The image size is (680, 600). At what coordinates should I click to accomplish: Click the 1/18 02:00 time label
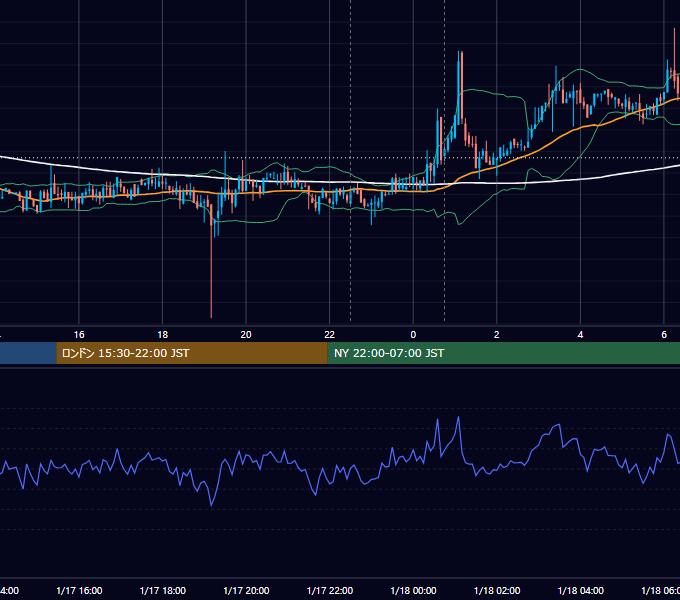497,590
